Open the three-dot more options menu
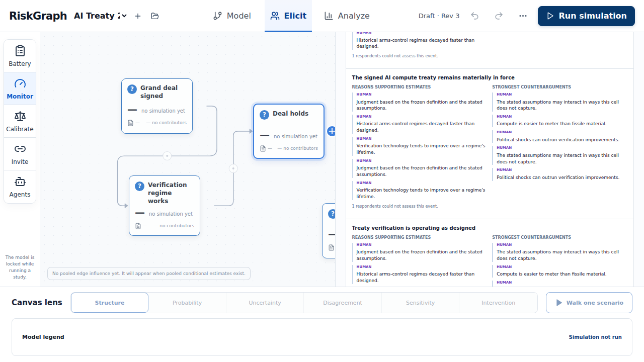This screenshot has width=644, height=362. [523, 16]
